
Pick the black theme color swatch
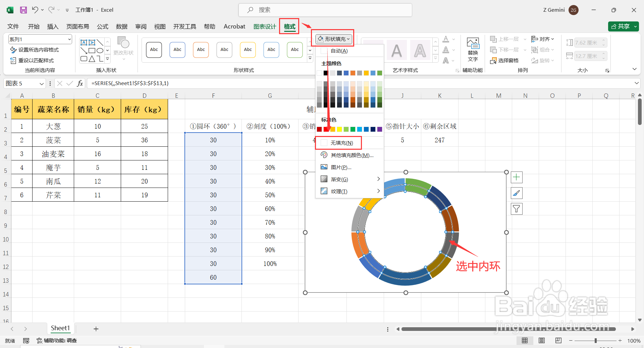click(326, 73)
